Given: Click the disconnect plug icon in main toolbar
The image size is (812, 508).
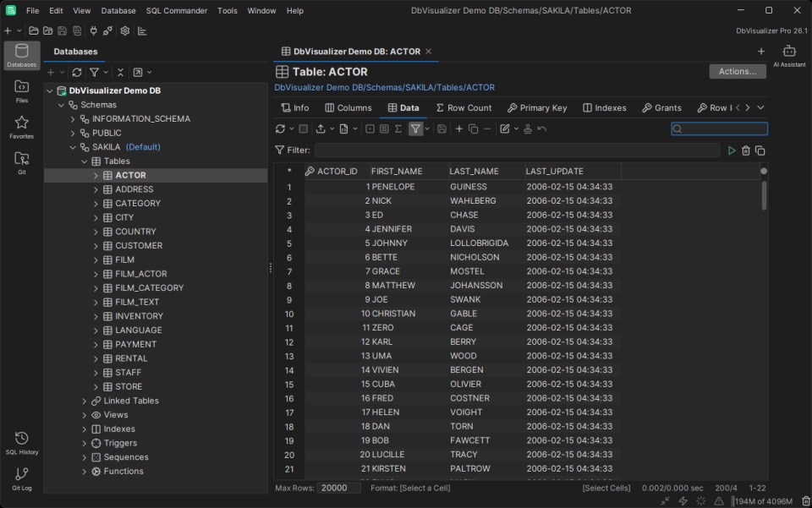Looking at the screenshot, I should pos(107,30).
